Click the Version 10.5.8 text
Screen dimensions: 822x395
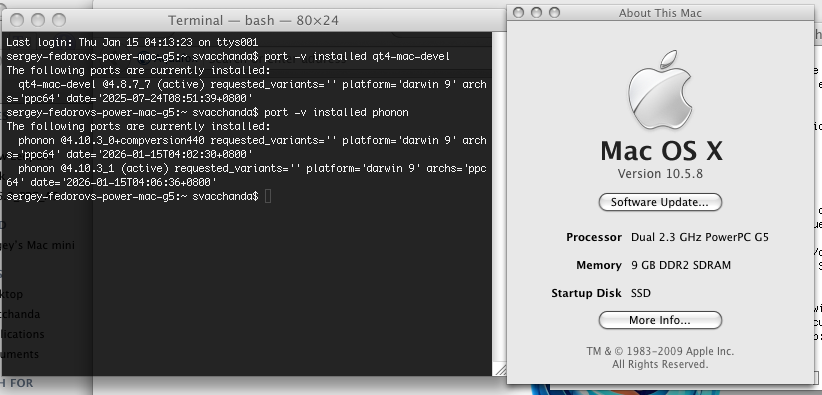[660, 174]
